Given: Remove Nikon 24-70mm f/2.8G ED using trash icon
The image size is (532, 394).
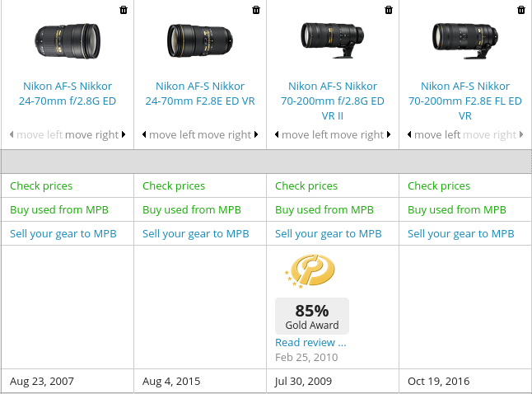Looking at the screenshot, I should point(124,10).
